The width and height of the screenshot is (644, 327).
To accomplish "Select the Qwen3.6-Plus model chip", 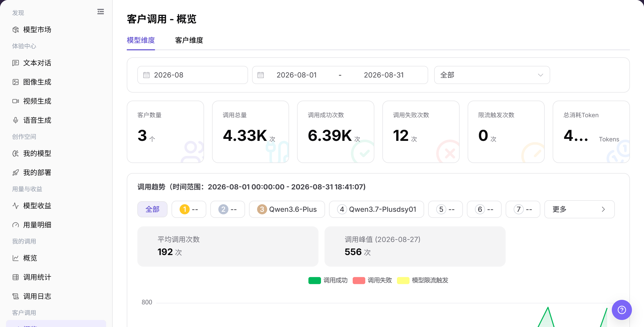I will click(x=287, y=209).
